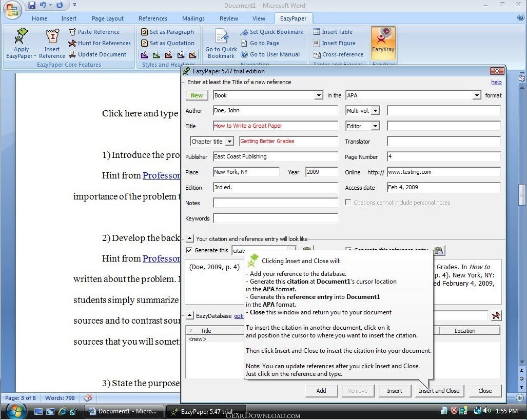Open the APA format dropdown
527x420 pixels.
point(477,95)
